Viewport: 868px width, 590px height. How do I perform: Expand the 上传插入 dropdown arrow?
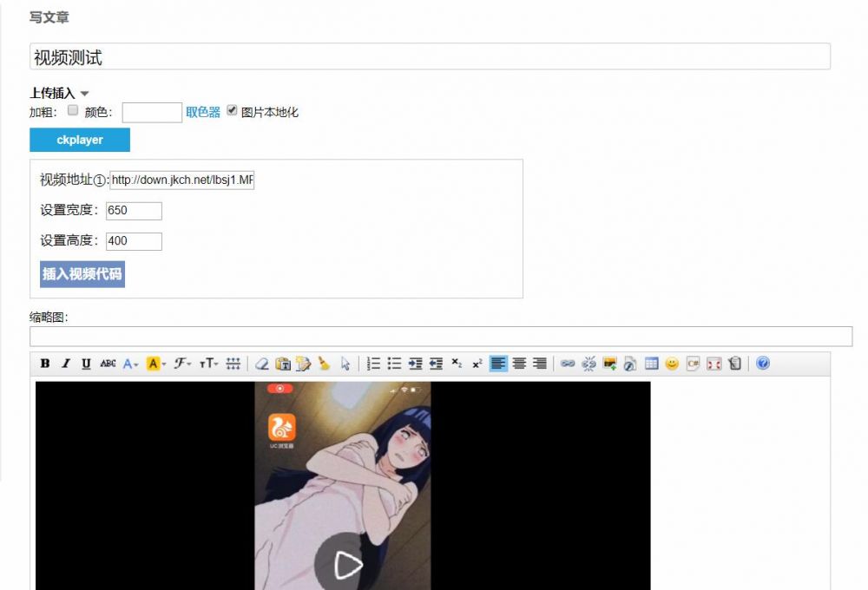(85, 94)
